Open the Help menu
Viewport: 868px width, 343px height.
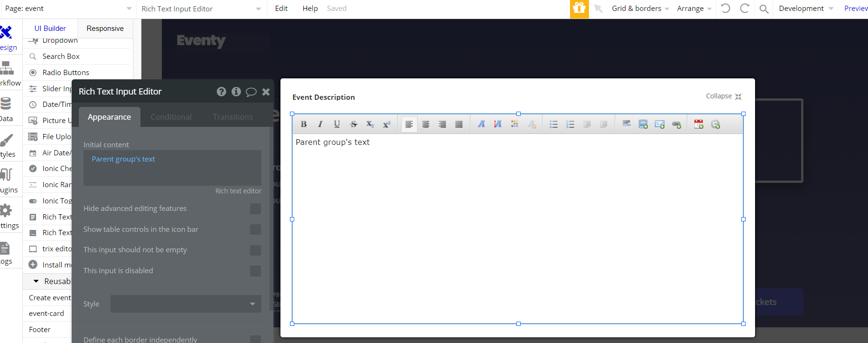(x=310, y=9)
